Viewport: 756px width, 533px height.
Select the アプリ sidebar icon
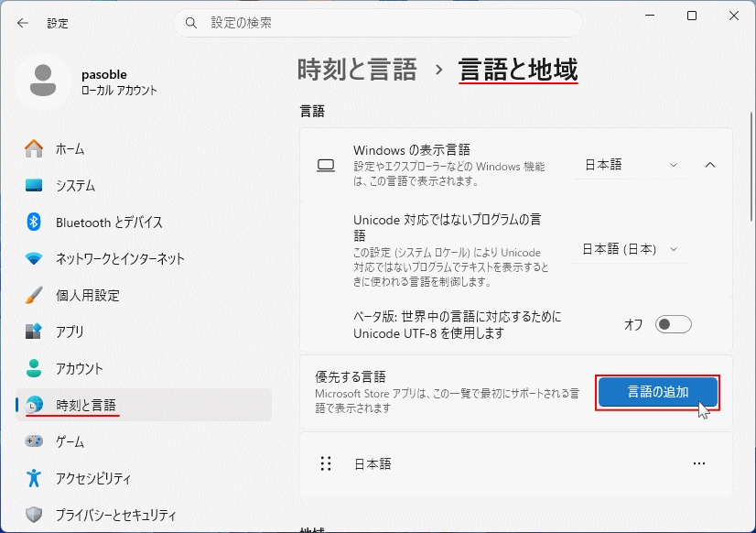(35, 332)
